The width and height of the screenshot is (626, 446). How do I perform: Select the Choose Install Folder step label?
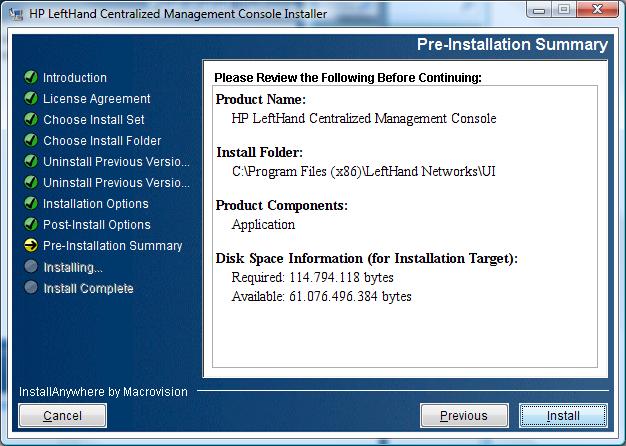pos(102,141)
